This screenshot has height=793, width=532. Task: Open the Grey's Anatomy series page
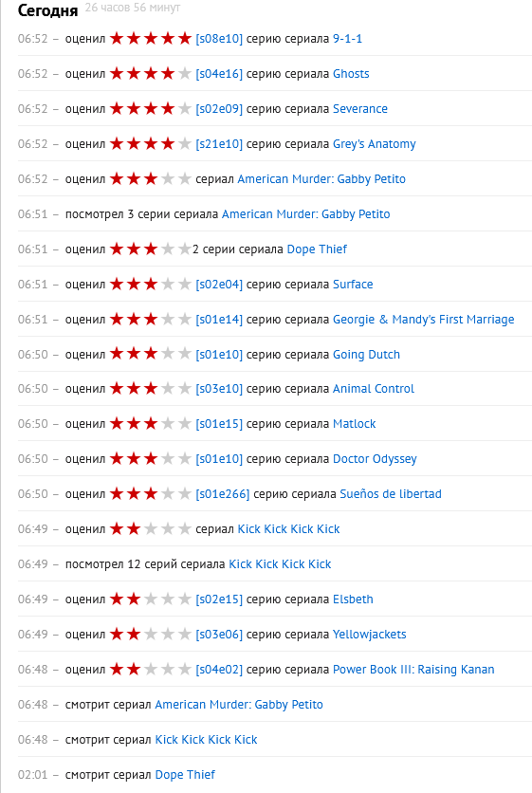pos(375,144)
